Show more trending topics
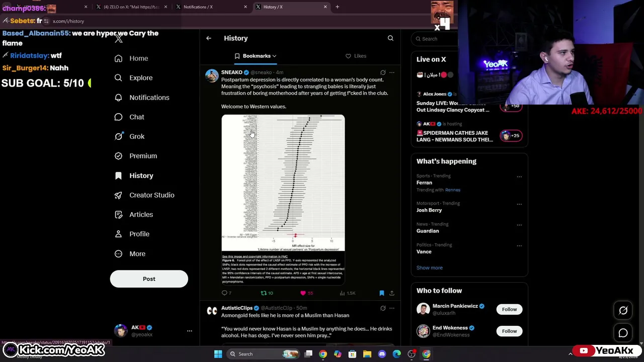Viewport: 644px width, 362px height. [x=430, y=268]
